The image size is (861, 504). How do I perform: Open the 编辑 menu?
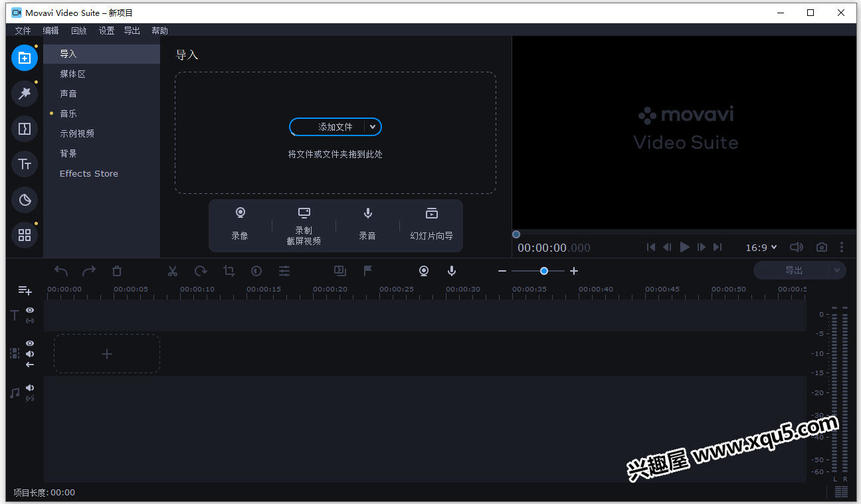50,31
